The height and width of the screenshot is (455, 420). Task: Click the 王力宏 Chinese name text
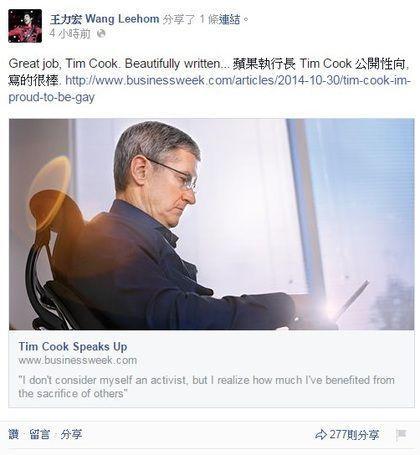tap(66, 19)
